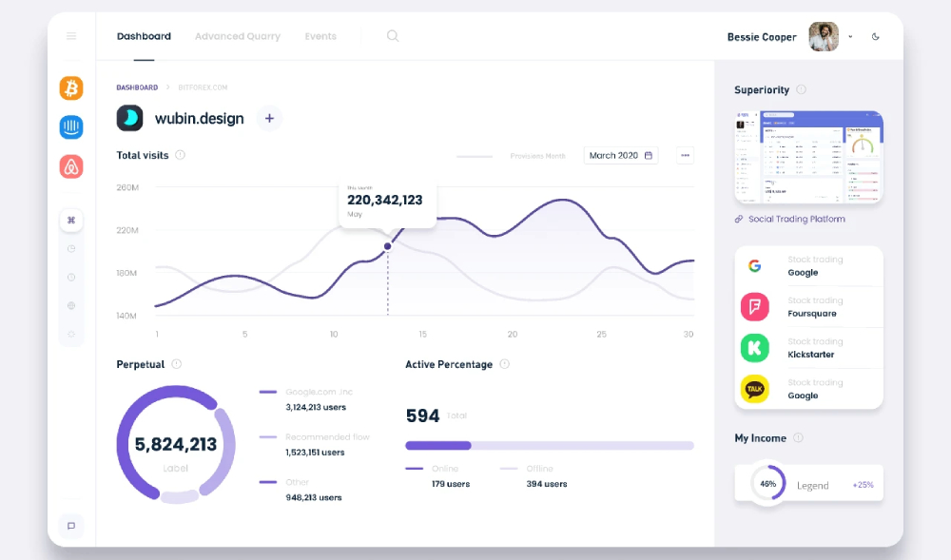Add a new site with the plus button

[x=269, y=119]
